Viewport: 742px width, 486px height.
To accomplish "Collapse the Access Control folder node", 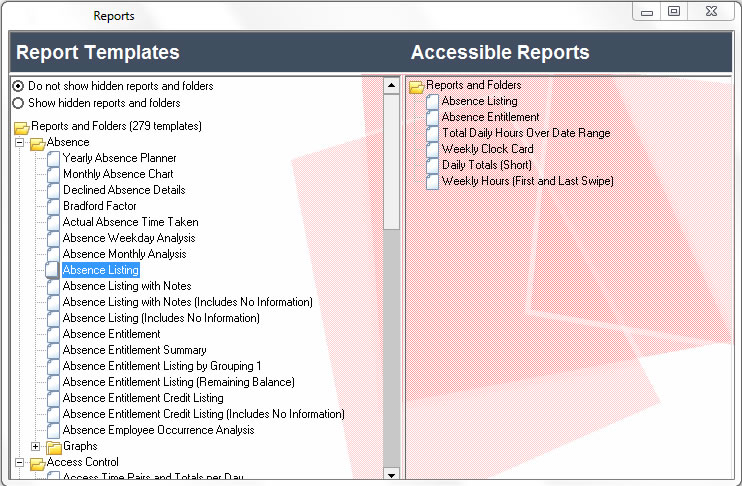I will coord(20,463).
